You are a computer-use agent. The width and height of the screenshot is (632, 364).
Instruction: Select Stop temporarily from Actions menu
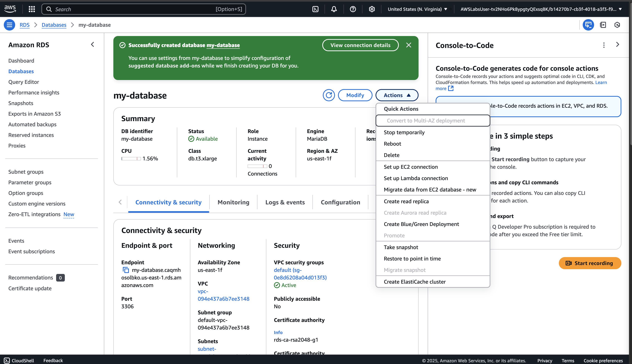tap(433, 133)
